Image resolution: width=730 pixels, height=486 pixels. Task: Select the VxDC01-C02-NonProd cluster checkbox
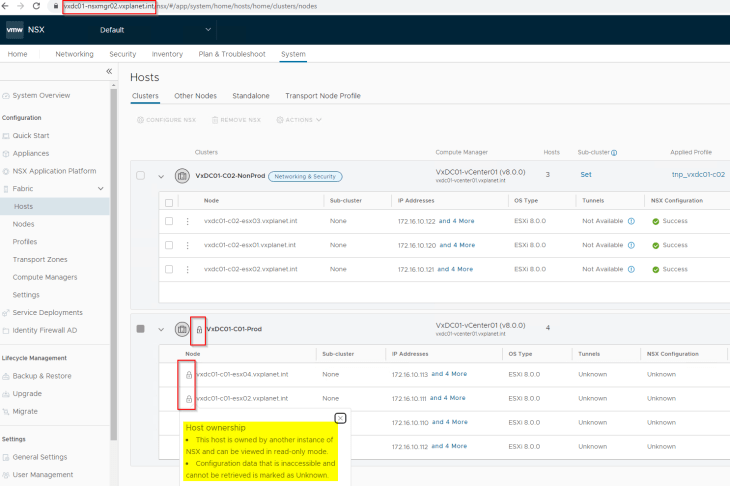[140, 176]
